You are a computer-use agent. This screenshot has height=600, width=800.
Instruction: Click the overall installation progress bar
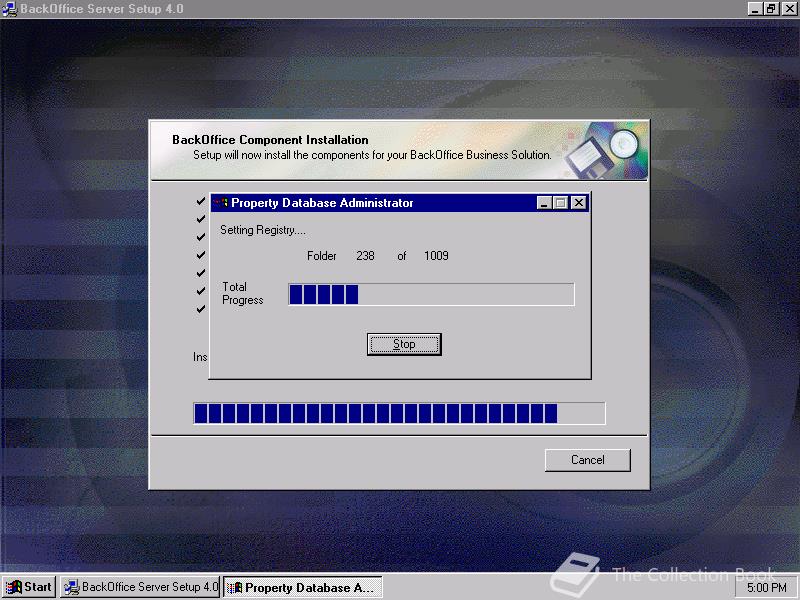pyautogui.click(x=399, y=413)
